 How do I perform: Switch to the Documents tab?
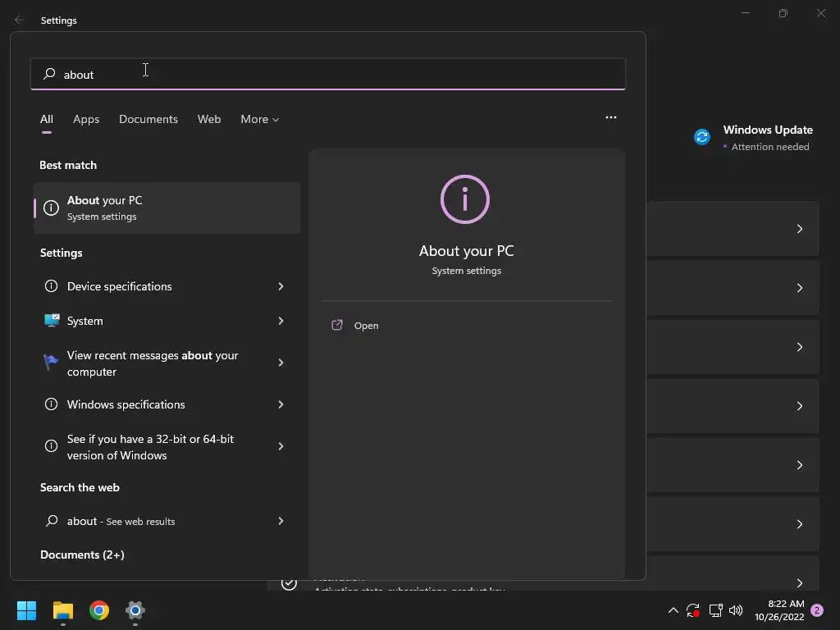click(148, 119)
